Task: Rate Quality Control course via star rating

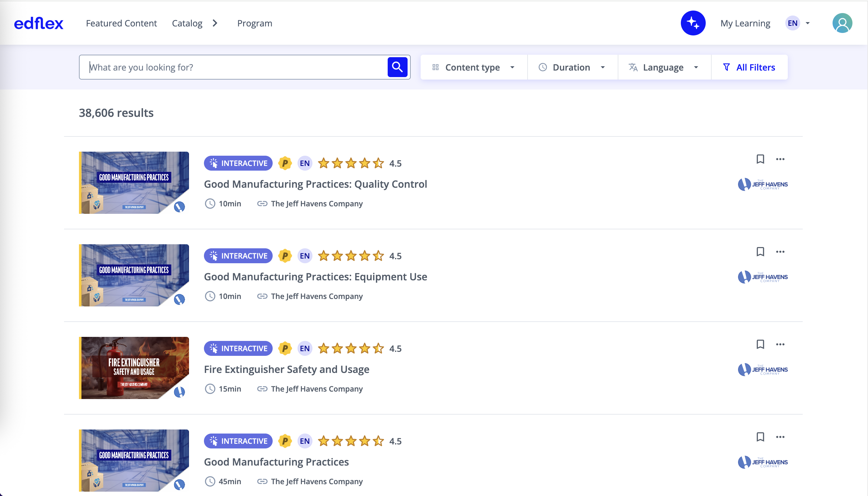Action: [351, 163]
